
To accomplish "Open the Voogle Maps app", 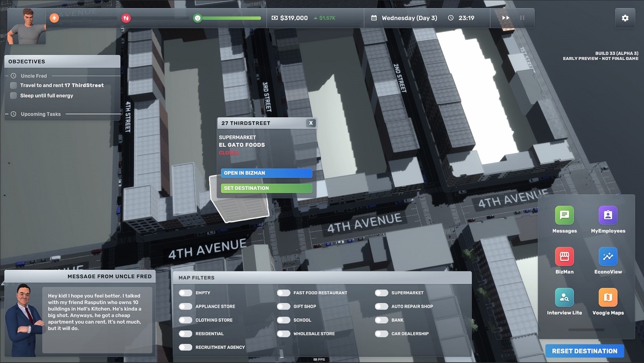I will point(608,297).
